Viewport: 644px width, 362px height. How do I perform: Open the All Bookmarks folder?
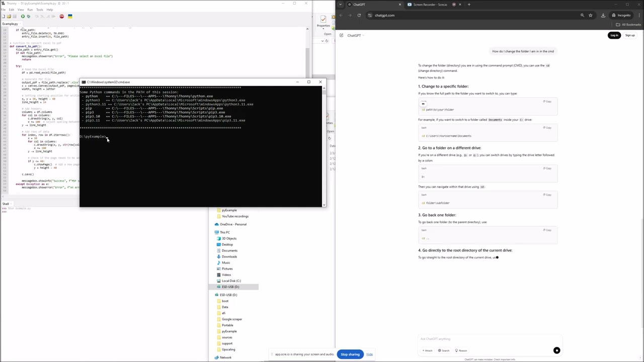coord(629,25)
